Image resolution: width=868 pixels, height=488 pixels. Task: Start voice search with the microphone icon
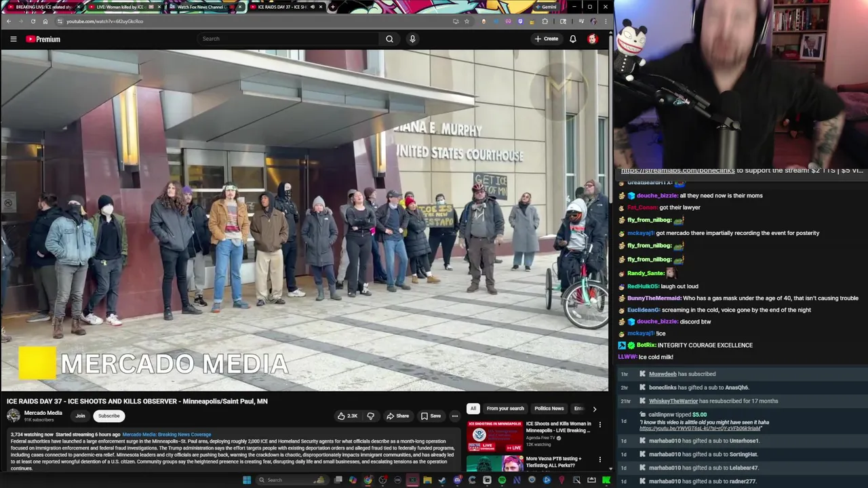pos(412,39)
